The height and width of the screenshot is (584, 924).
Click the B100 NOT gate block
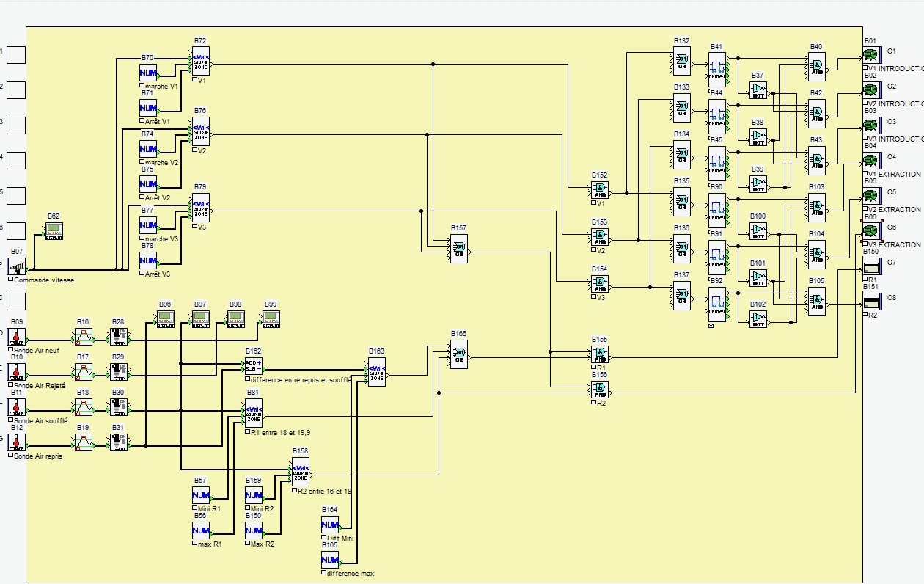click(758, 231)
